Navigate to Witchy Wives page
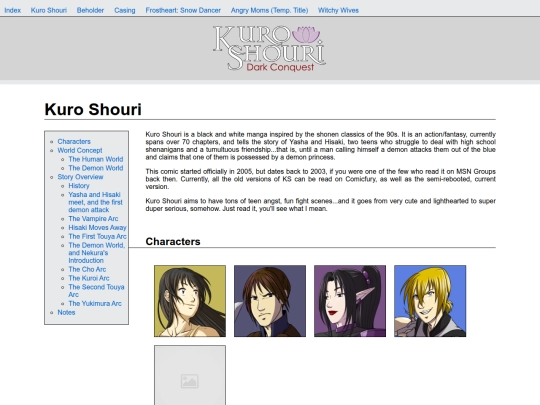Image resolution: width=540 pixels, height=405 pixels. pyautogui.click(x=338, y=10)
